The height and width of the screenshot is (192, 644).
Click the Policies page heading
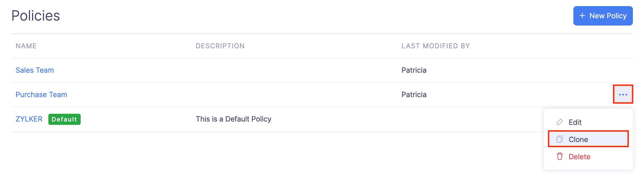36,16
